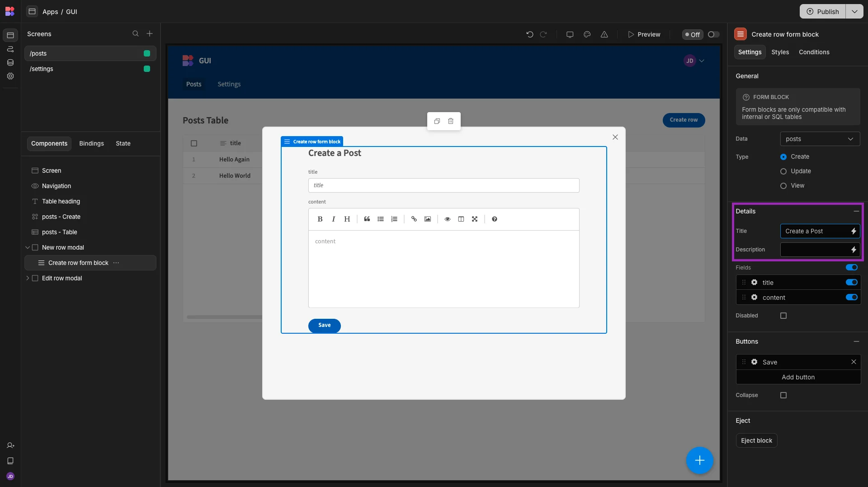Open binding lightning icon for Description field

pos(854,250)
